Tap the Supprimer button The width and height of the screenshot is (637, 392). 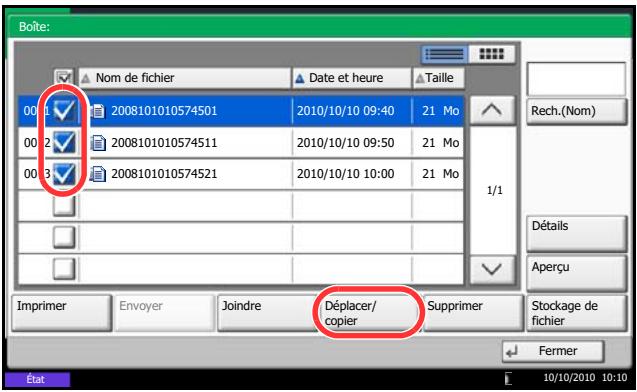click(473, 313)
